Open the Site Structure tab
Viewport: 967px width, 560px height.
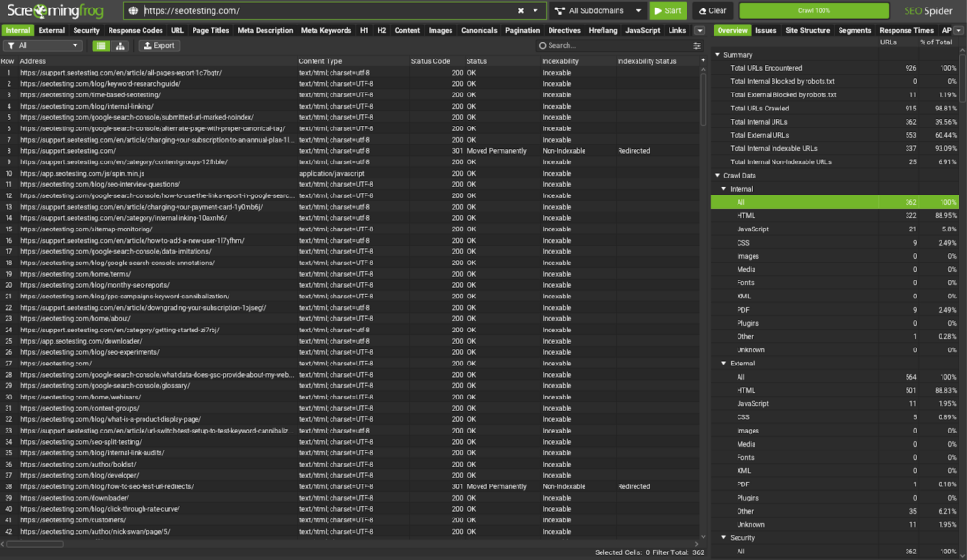click(x=807, y=30)
